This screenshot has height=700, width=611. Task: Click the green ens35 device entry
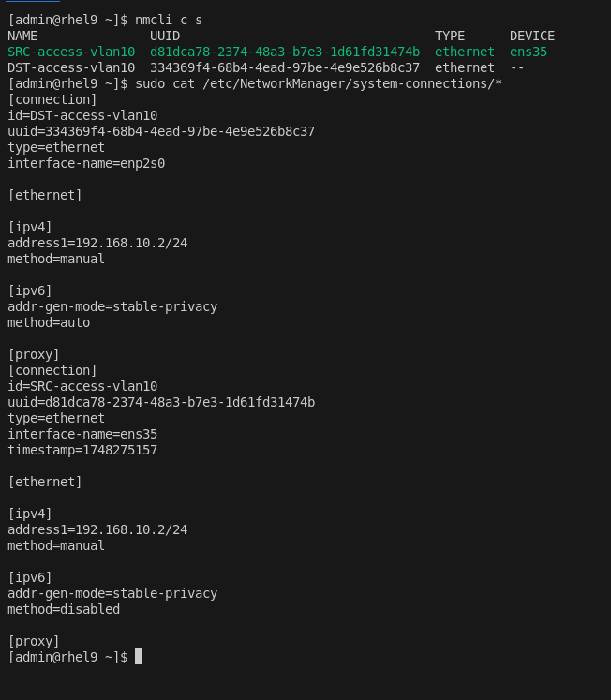(529, 52)
